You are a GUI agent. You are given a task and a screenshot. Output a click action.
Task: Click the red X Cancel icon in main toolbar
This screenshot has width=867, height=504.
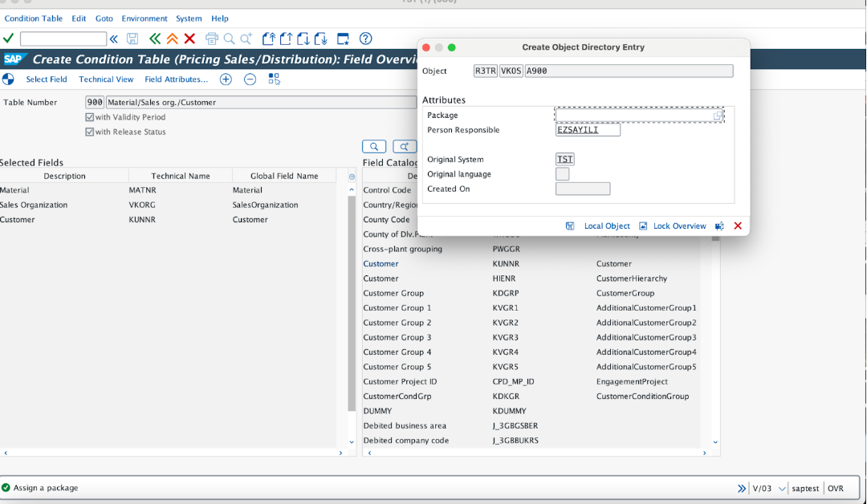(x=189, y=39)
